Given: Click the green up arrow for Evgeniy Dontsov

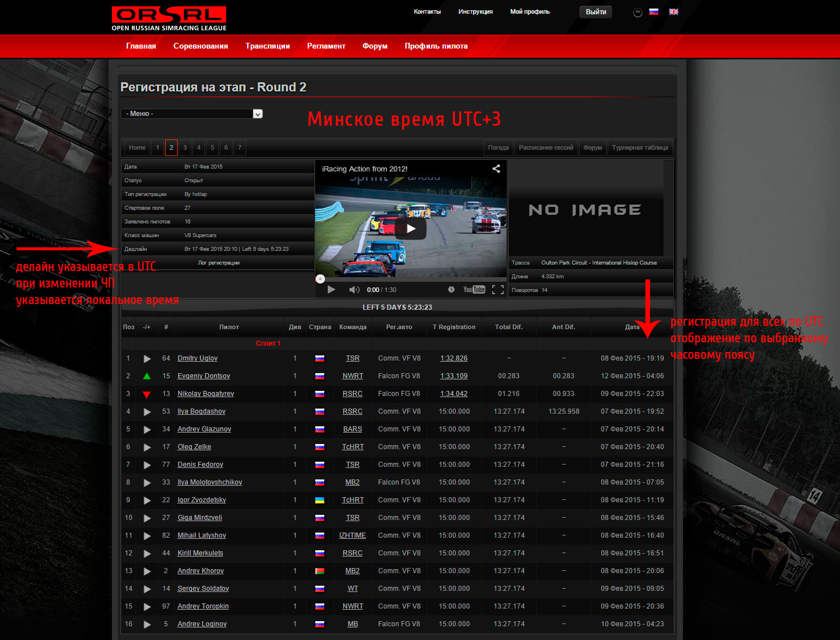Looking at the screenshot, I should [x=147, y=376].
